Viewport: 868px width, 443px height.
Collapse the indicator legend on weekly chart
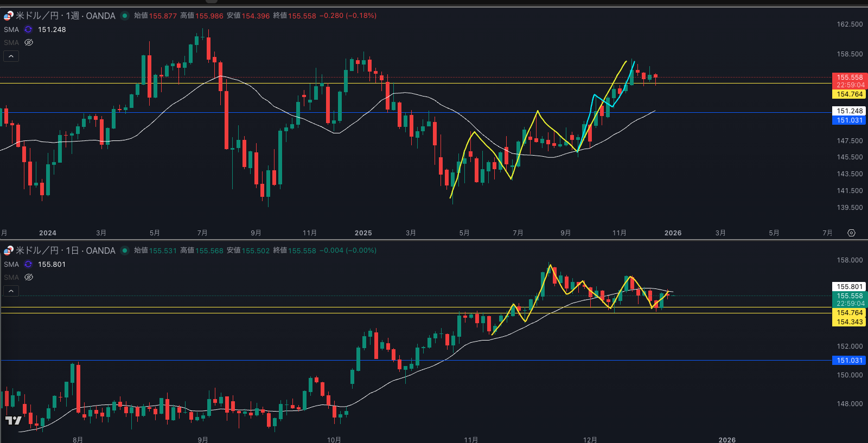coord(11,56)
